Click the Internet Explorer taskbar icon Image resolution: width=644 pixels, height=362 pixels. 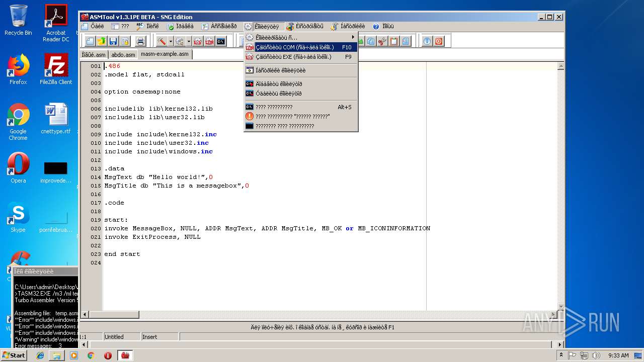[x=40, y=355]
